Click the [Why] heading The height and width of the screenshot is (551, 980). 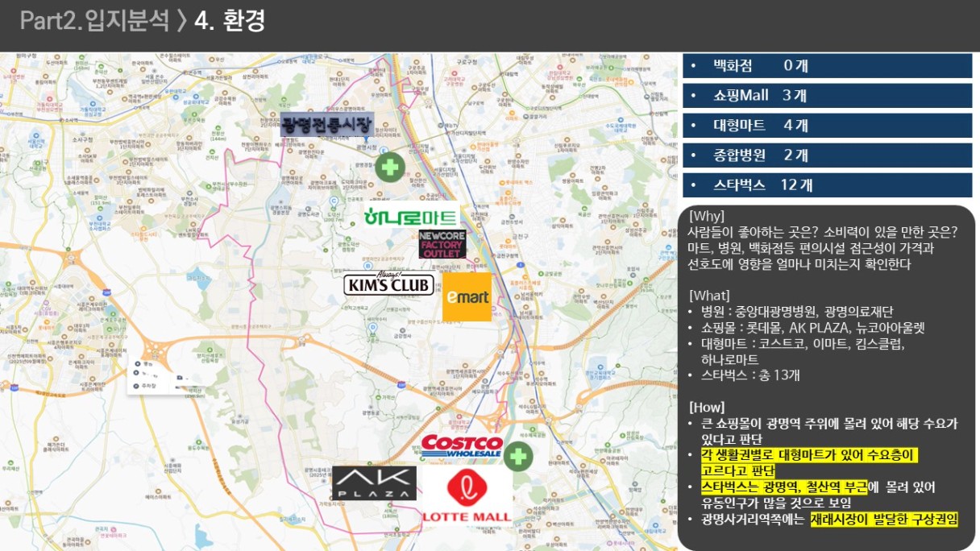pyautogui.click(x=707, y=216)
